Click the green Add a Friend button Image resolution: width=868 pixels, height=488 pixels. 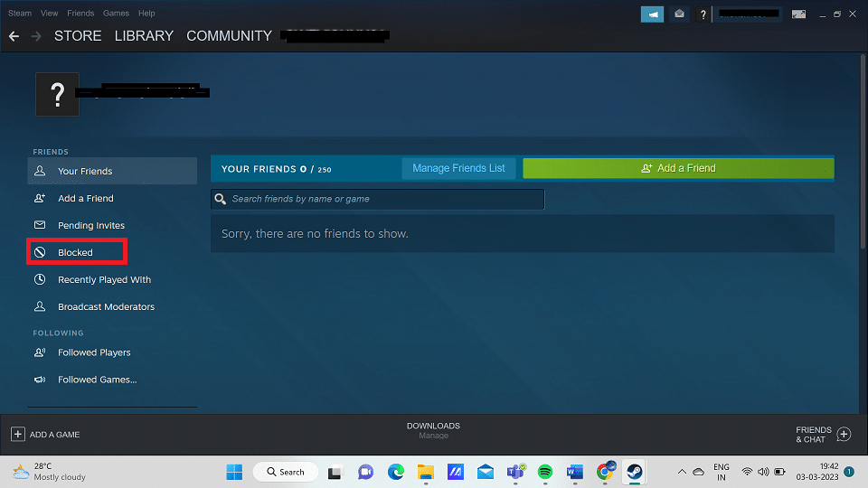678,168
